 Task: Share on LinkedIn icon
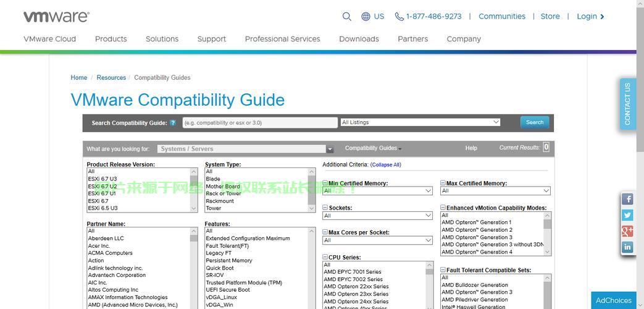tap(627, 247)
